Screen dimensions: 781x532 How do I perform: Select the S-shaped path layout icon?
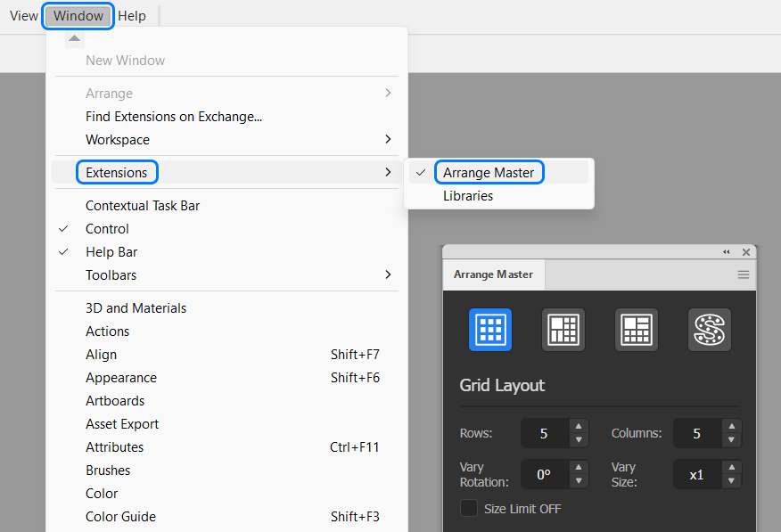[x=710, y=330]
